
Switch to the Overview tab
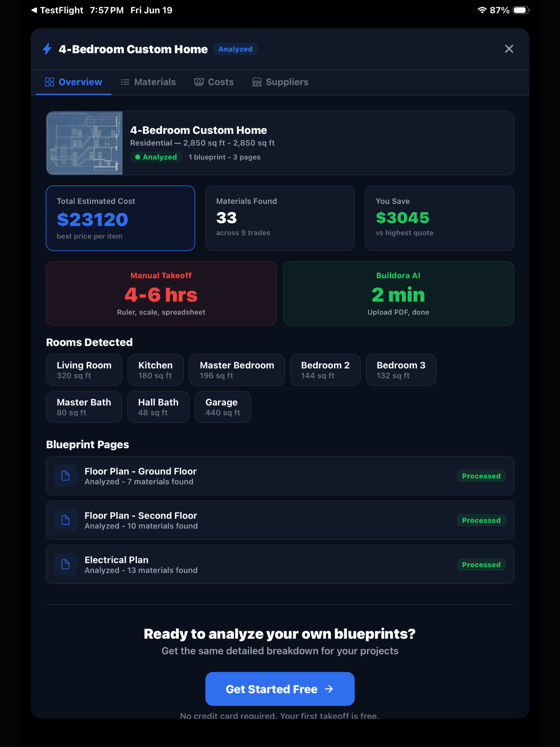point(74,82)
